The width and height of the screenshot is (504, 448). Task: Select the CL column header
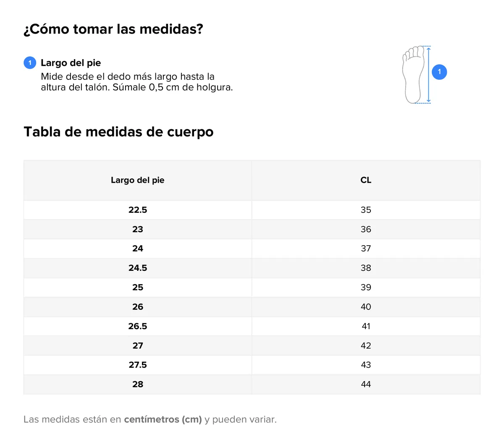point(366,180)
